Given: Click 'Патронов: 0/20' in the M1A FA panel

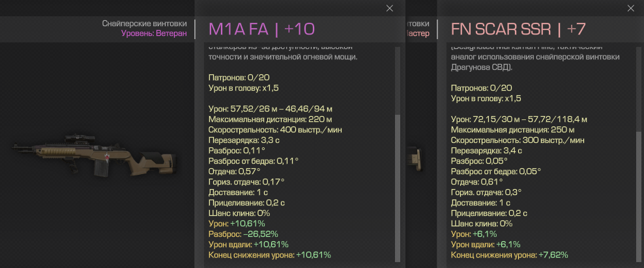Looking at the screenshot, I should click(239, 78).
